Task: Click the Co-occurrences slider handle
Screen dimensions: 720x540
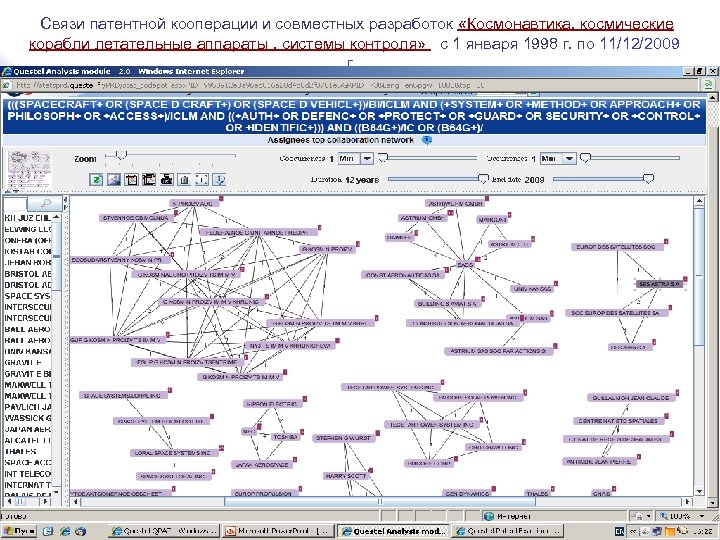Action: click(x=382, y=158)
